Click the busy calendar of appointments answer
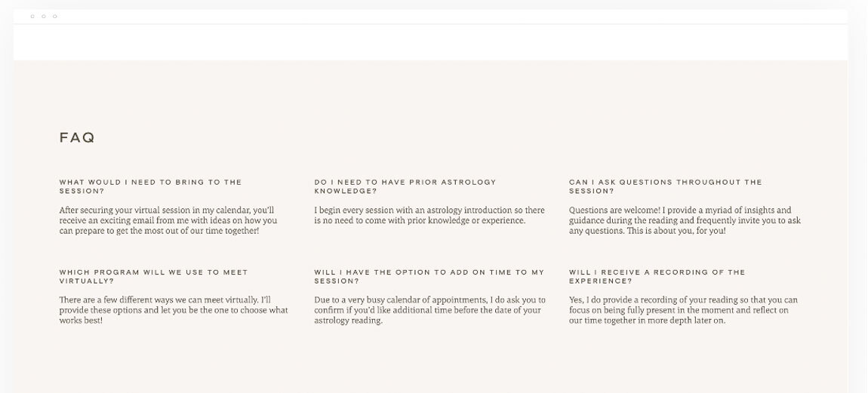This screenshot has width=868, height=393. (429, 310)
